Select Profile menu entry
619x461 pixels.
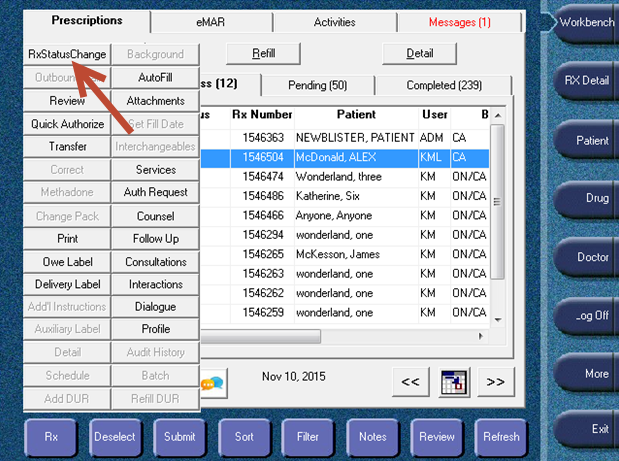(156, 329)
